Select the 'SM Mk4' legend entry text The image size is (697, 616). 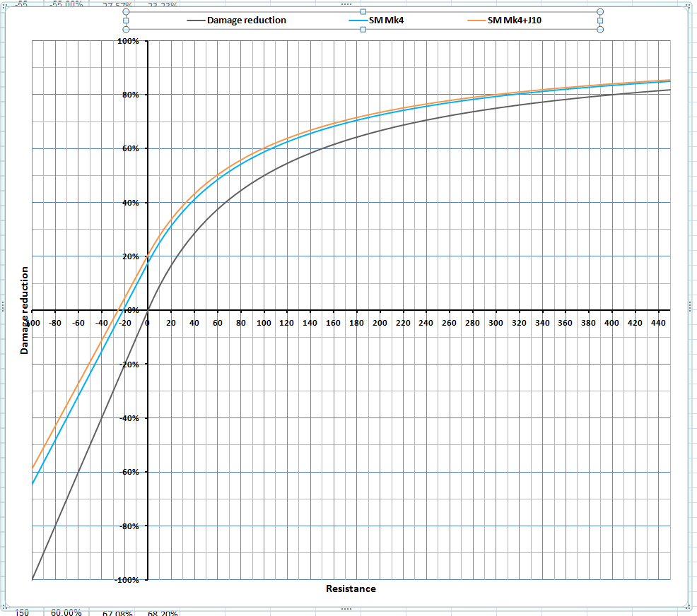pyautogui.click(x=386, y=20)
